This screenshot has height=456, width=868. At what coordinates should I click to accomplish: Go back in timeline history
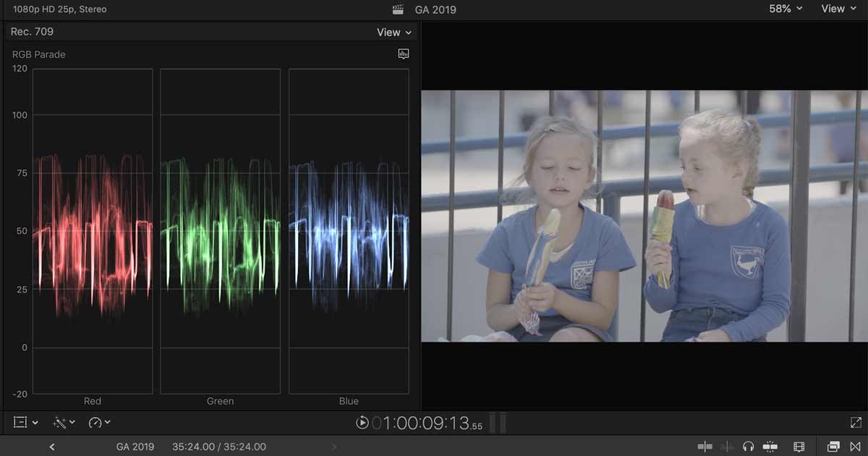coord(52,447)
